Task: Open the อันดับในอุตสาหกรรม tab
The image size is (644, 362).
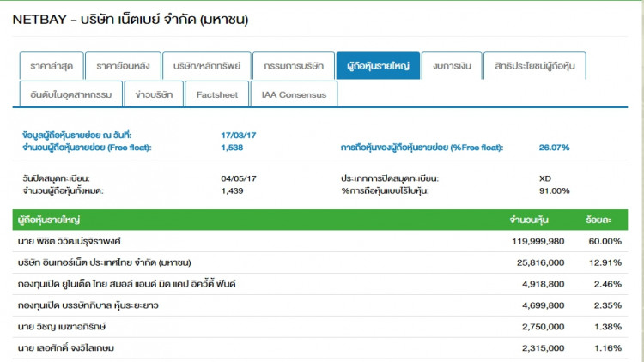Action: tap(71, 94)
